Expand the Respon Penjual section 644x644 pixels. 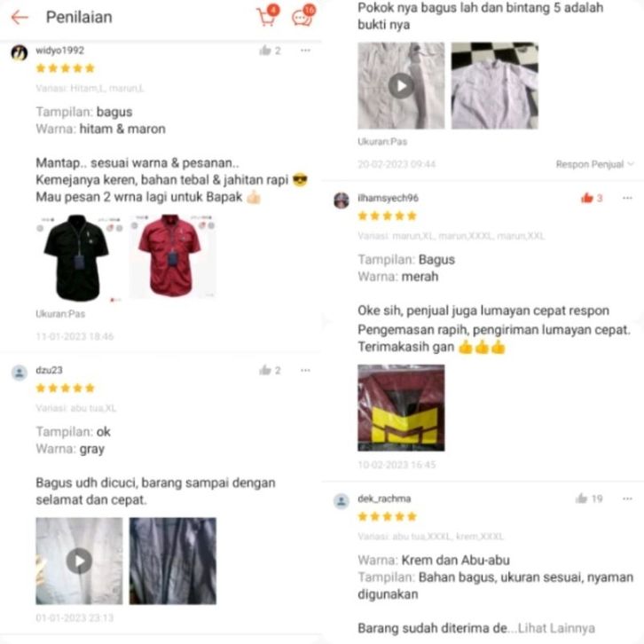point(594,164)
